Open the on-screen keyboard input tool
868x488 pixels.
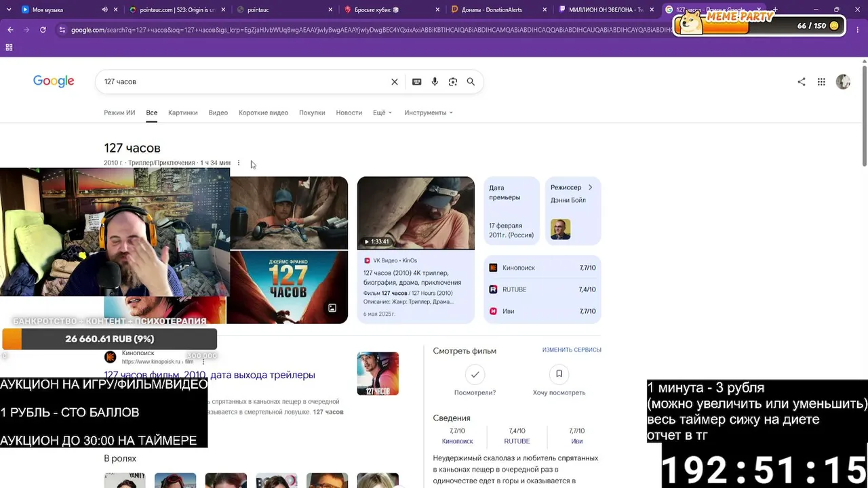coord(417,82)
